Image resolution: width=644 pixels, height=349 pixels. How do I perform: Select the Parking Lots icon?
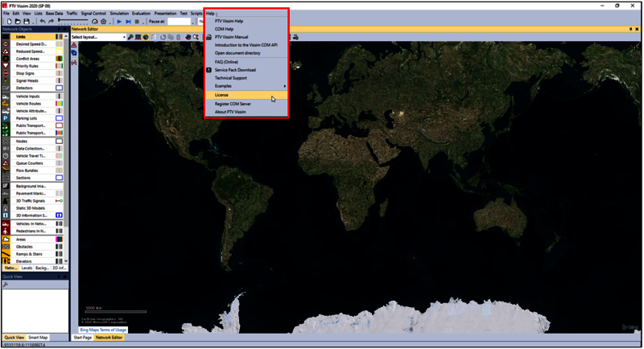point(6,118)
